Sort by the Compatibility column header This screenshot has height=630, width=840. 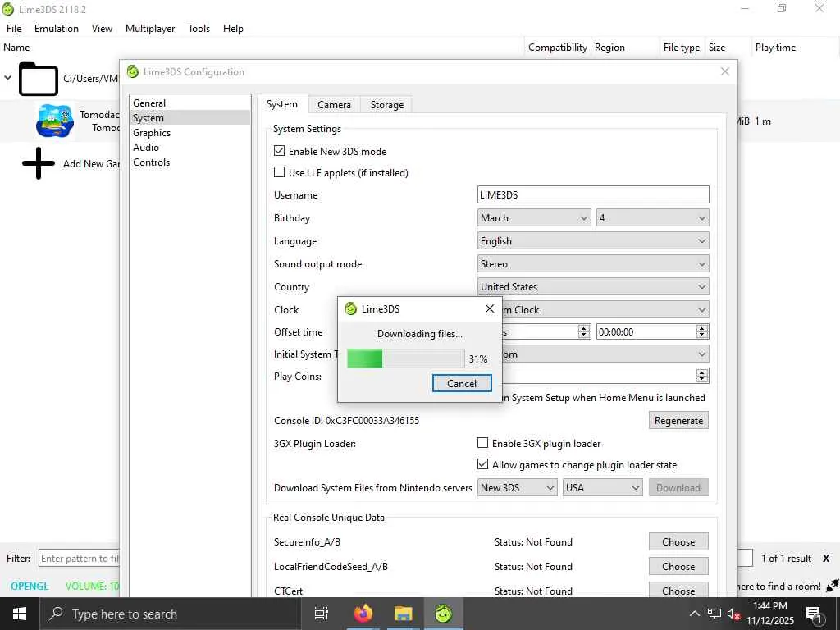(557, 47)
